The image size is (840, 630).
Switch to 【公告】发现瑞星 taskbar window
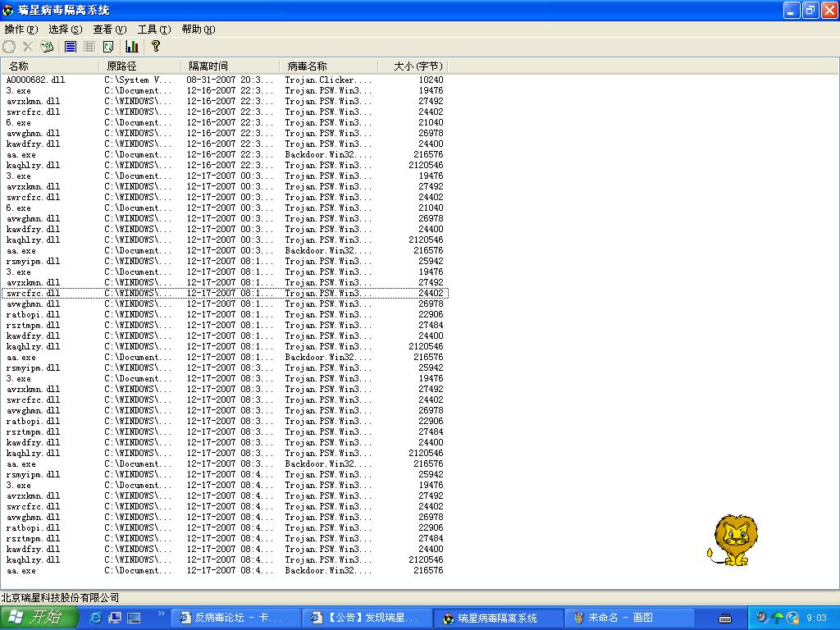coord(367,618)
